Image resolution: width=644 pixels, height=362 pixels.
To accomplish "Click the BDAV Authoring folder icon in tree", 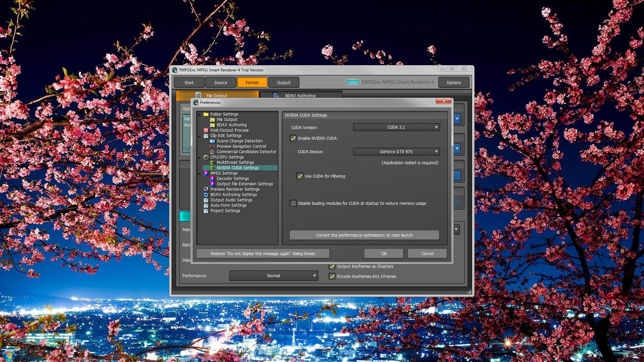I will [x=212, y=125].
